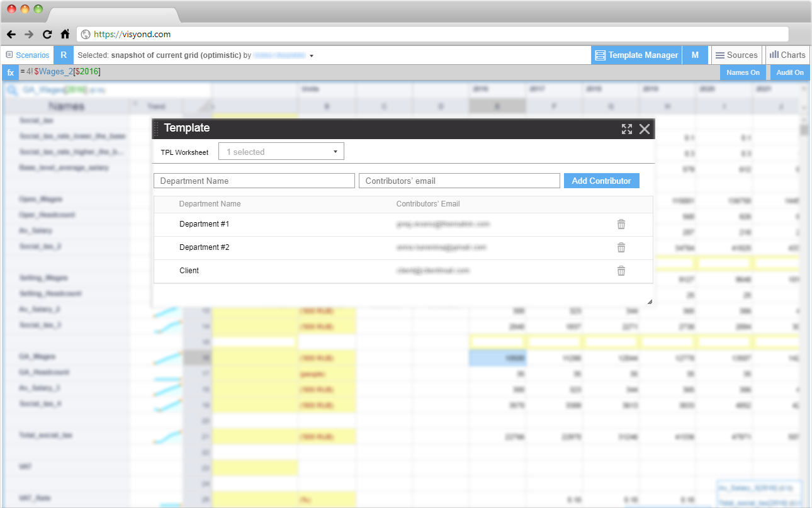The width and height of the screenshot is (812, 508).
Task: Delete Department #2 with the trash icon
Action: (x=621, y=247)
